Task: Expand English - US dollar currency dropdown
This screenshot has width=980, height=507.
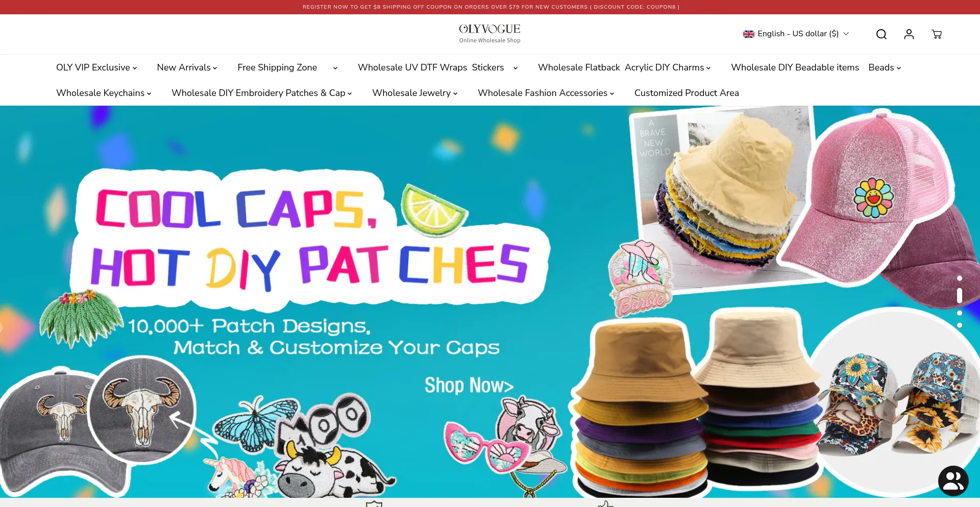Action: (796, 34)
